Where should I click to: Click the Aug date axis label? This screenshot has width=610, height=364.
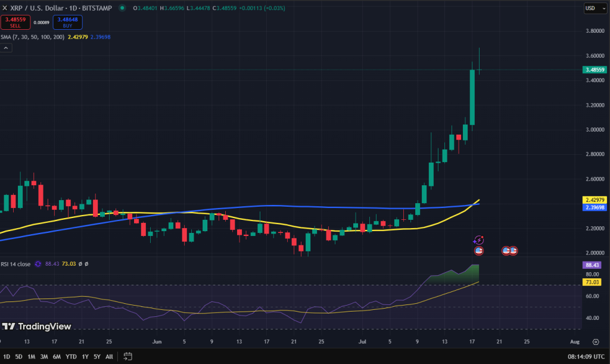(575, 342)
